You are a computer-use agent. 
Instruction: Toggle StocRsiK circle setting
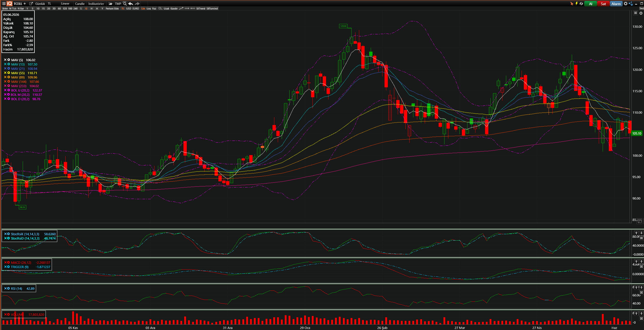tap(8, 234)
